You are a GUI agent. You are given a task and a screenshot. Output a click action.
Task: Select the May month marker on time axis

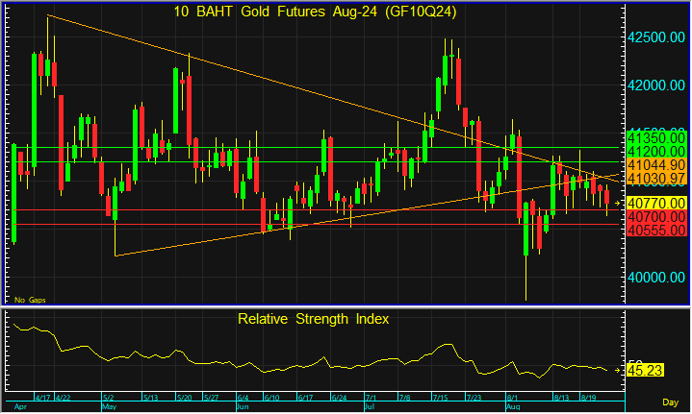point(111,408)
